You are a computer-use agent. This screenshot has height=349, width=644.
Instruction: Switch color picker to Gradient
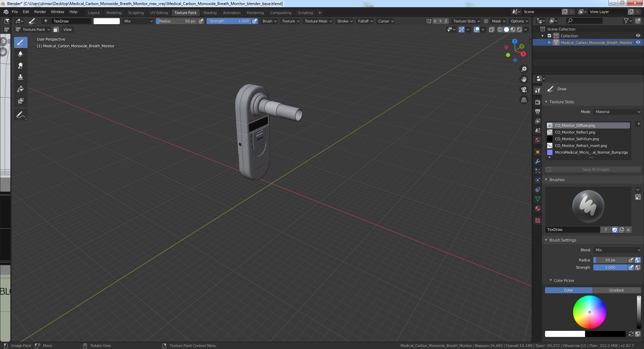pos(616,290)
